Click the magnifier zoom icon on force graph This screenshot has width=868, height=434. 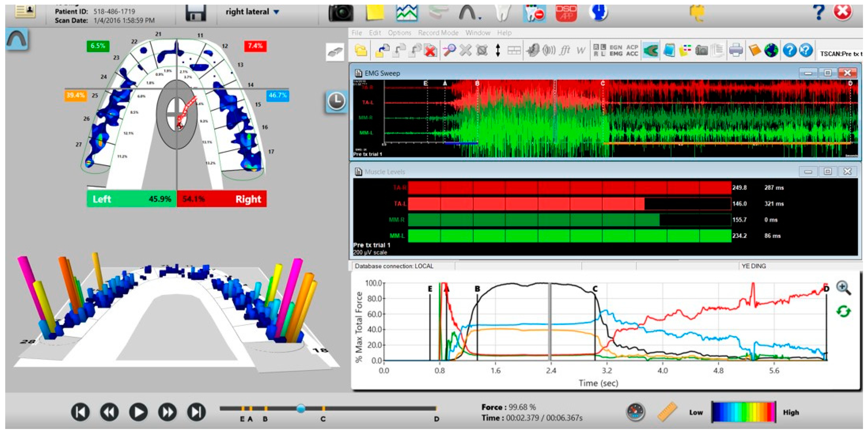tap(843, 288)
